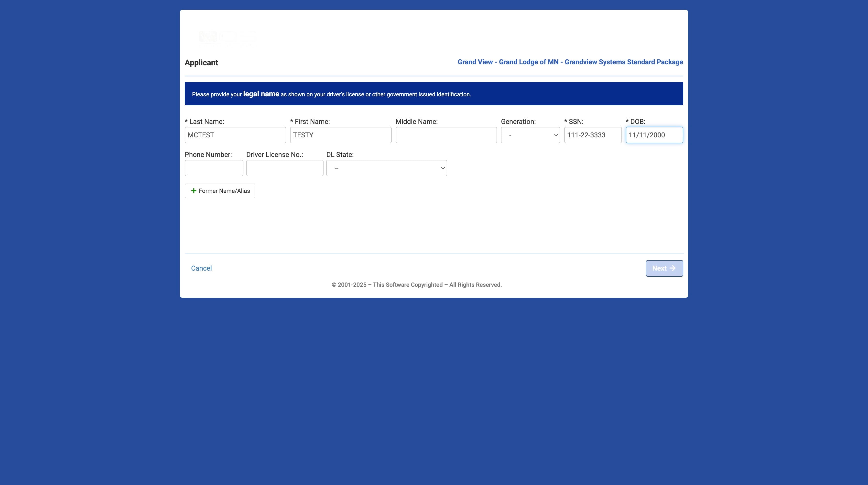Click the copyright notice text
The image size is (868, 485).
pos(417,285)
